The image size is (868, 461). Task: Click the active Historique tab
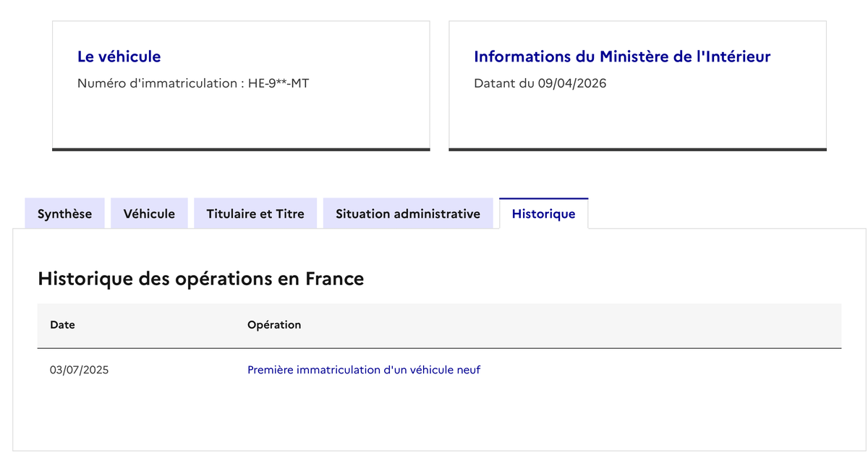coord(543,213)
